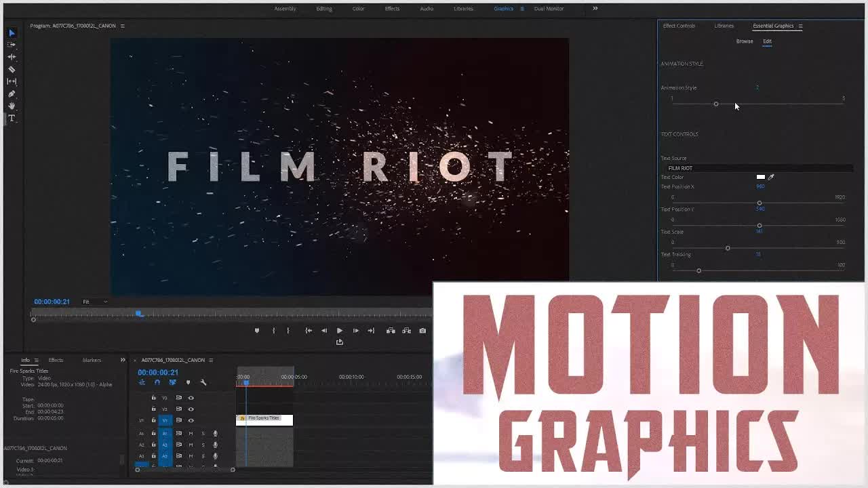Click the Mark In button
868x488 pixels.
coord(273,331)
